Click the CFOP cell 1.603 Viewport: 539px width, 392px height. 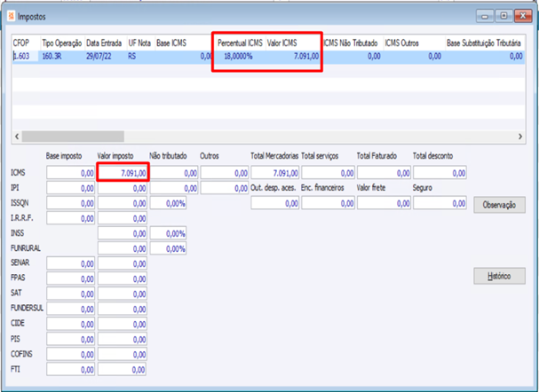pos(26,56)
